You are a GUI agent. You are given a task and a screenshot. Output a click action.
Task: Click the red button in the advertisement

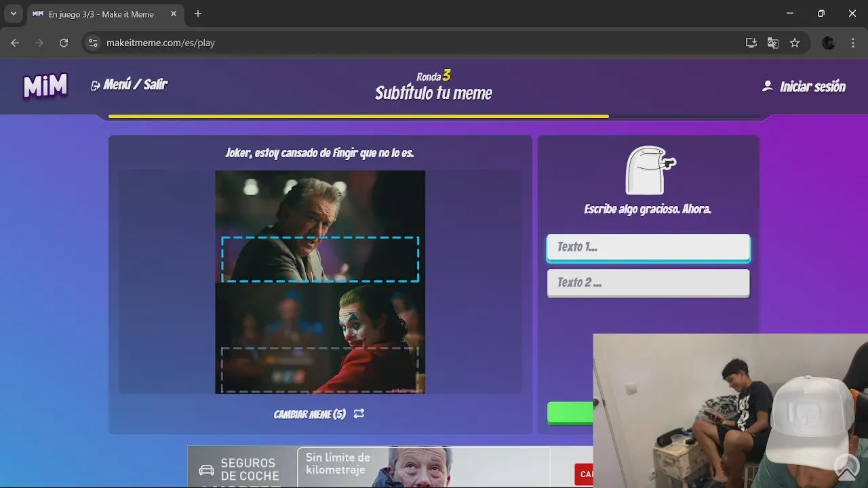pos(584,474)
